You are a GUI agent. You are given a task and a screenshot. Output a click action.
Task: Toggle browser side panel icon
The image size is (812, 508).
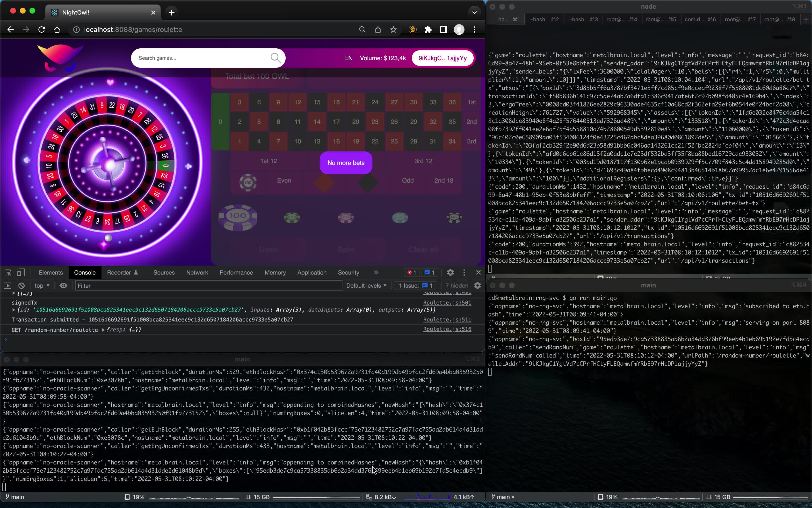pyautogui.click(x=444, y=30)
